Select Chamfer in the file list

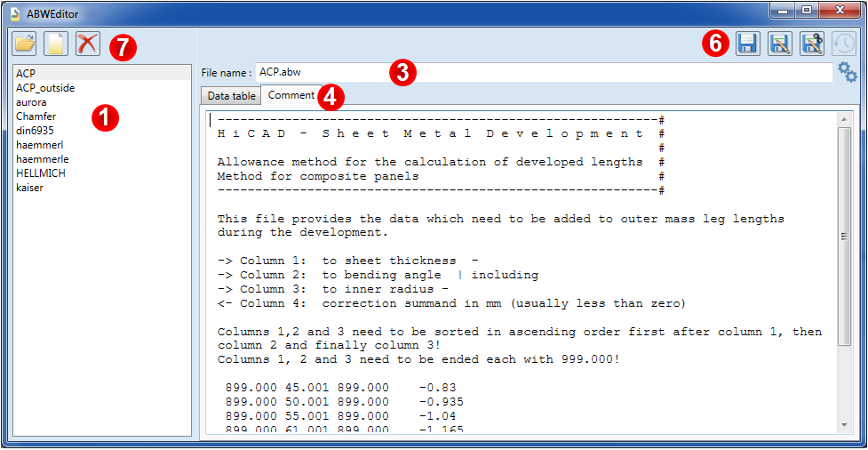pyautogui.click(x=102, y=117)
